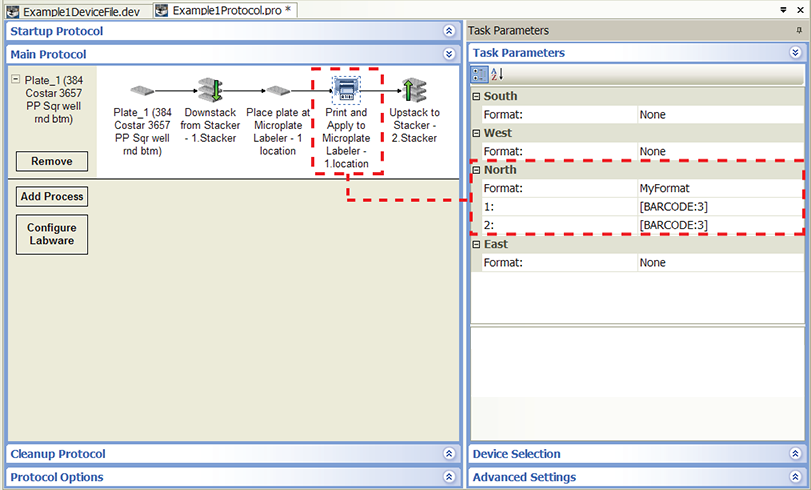811x490 pixels.
Task: Select the Downstack from Stacker task icon
Action: point(209,90)
